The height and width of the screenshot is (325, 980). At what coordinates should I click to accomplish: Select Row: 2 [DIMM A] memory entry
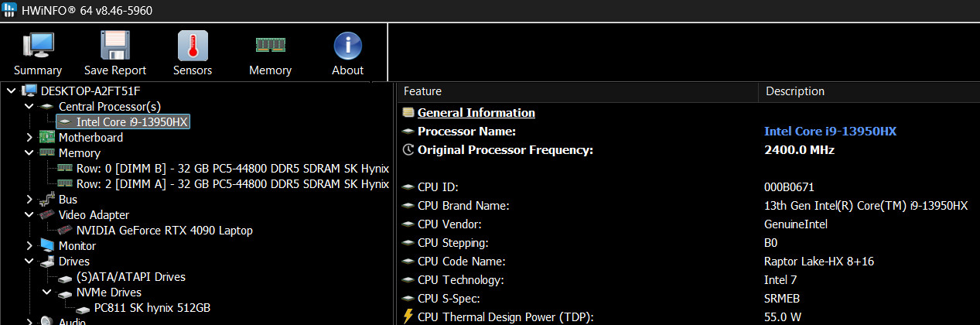coord(232,183)
